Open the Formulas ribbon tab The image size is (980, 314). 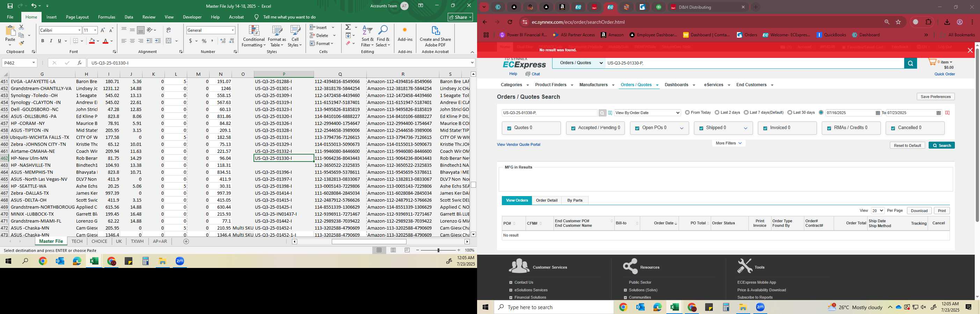pyautogui.click(x=107, y=17)
